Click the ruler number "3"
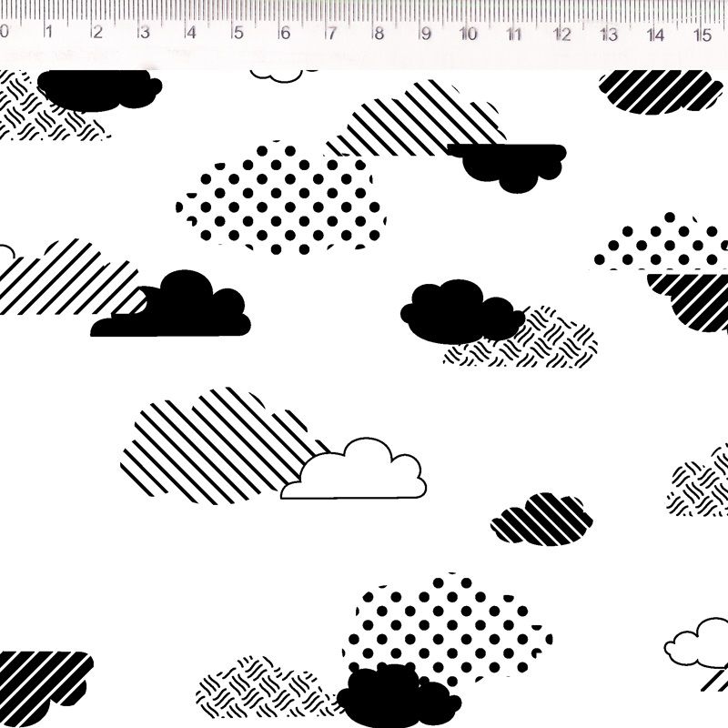This screenshot has width=728, height=728. point(145,33)
